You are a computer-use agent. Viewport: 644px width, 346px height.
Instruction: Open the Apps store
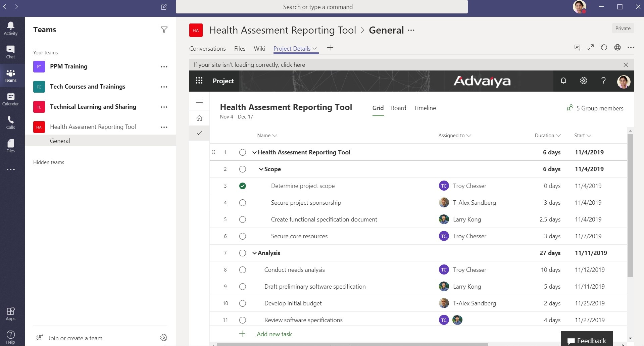click(x=10, y=314)
